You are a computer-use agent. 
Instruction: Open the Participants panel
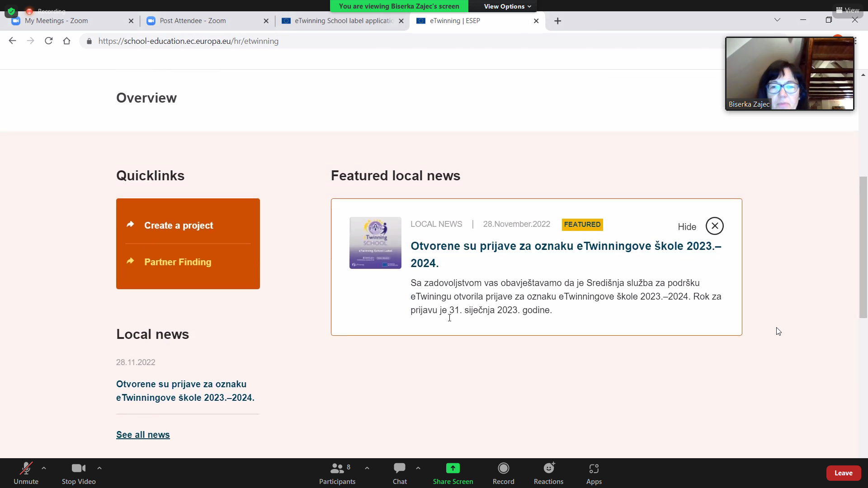337,473
